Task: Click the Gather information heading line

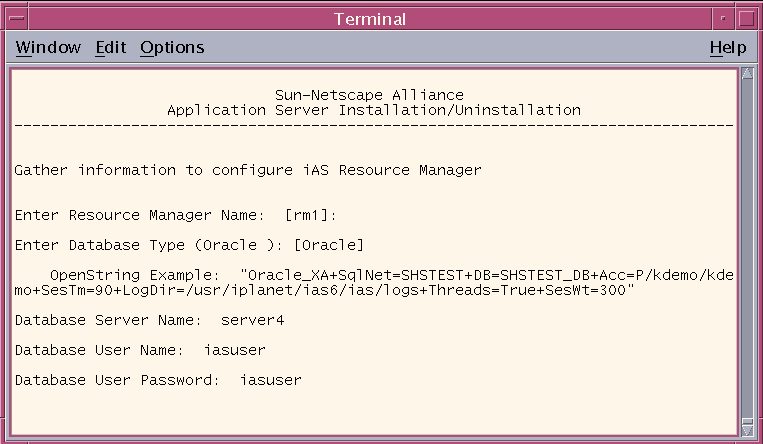Action: click(248, 170)
